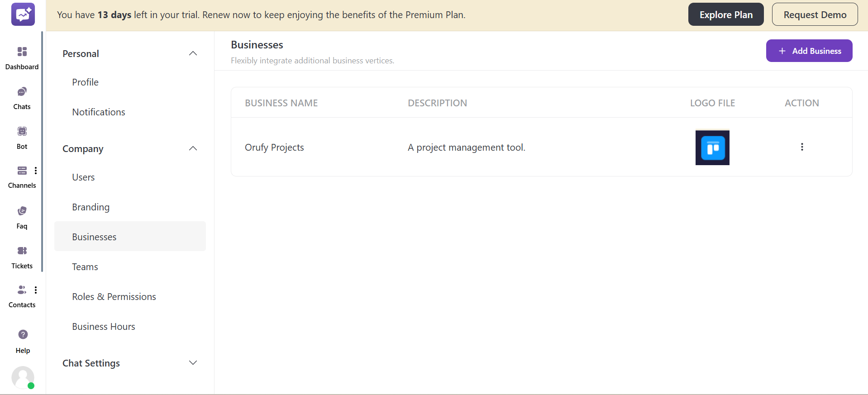Open the Contacts icon in sidebar
This screenshot has height=395, width=868.
click(x=22, y=290)
